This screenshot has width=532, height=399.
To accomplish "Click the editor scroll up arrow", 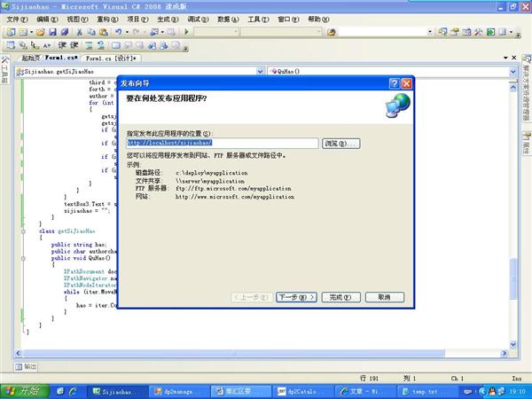I will tap(513, 88).
